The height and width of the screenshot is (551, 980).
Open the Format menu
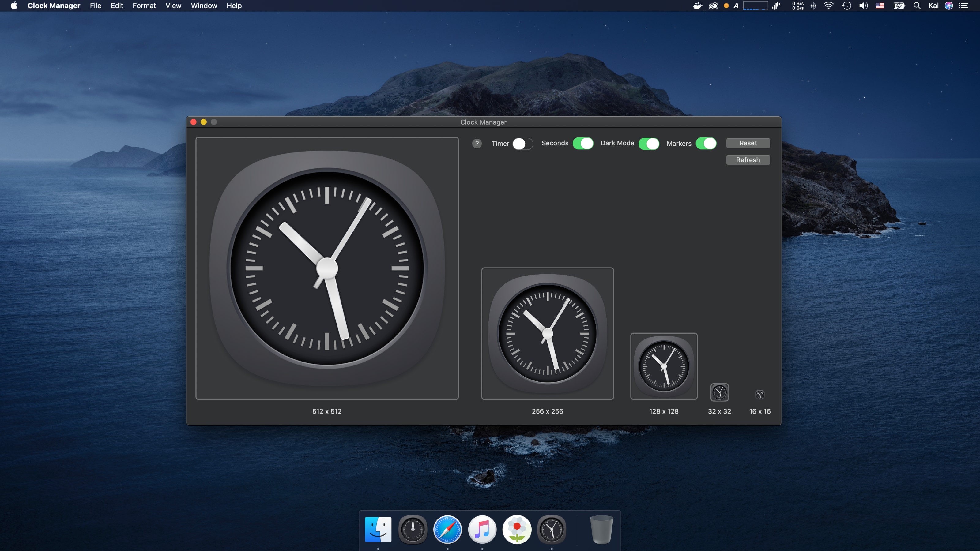[144, 6]
